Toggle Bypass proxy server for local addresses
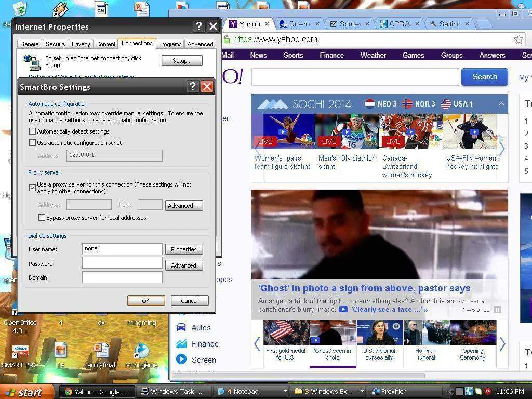 [x=42, y=218]
